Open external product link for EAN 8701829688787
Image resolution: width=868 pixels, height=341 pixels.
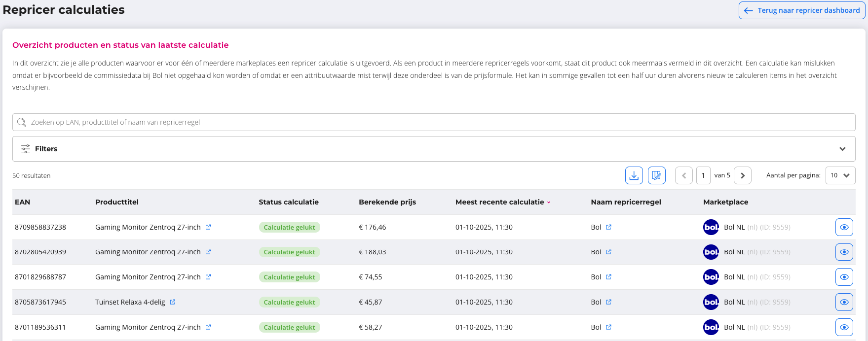208,277
